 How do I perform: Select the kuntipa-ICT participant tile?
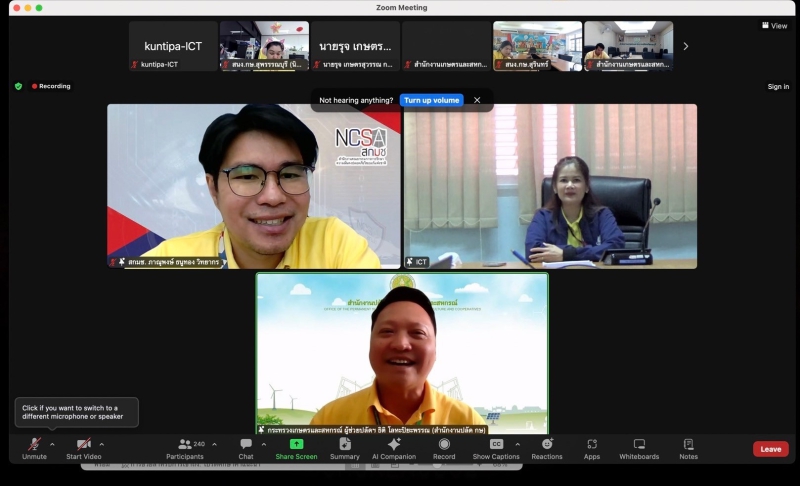[x=173, y=46]
